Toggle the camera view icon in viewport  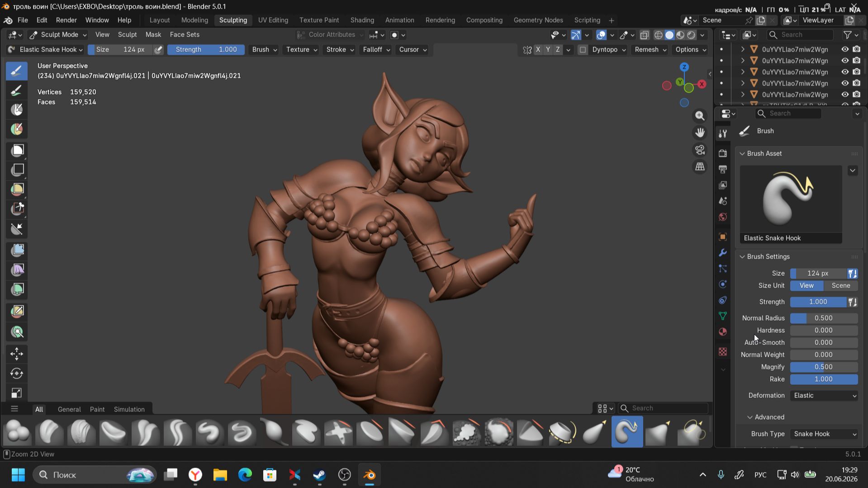(700, 150)
